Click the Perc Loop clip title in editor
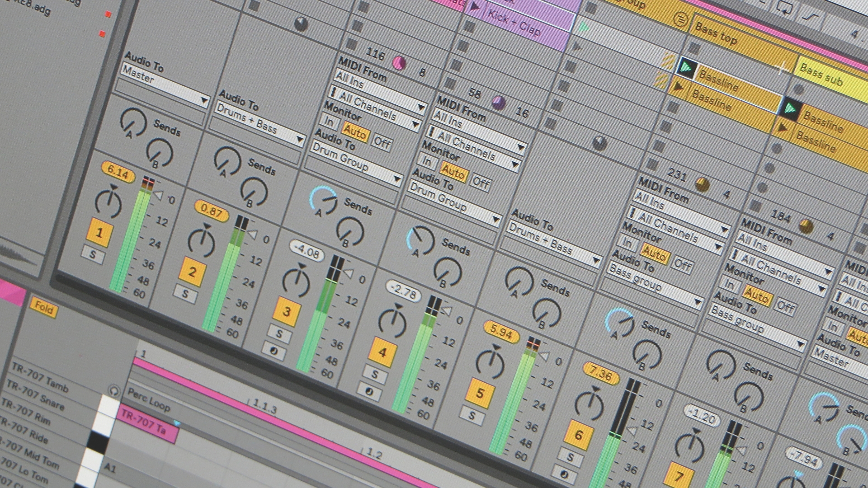868x488 pixels. tap(149, 400)
